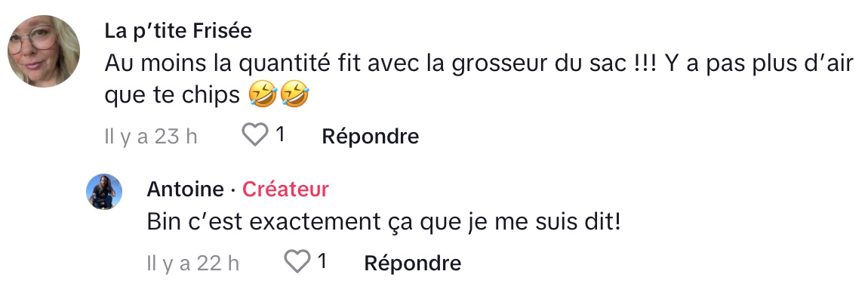Click the like count beside first comment's heart
Image resolution: width=868 pixels, height=296 pixels.
pos(280,134)
